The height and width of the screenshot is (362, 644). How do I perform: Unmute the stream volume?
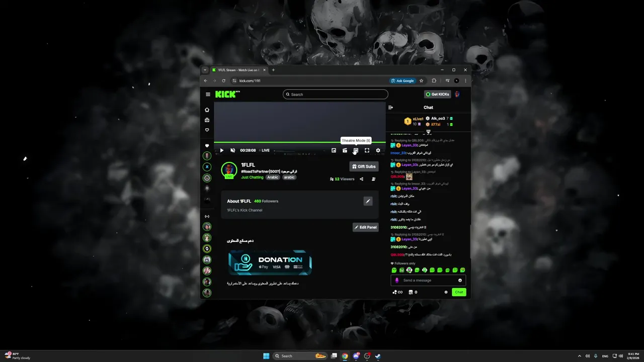232,150
